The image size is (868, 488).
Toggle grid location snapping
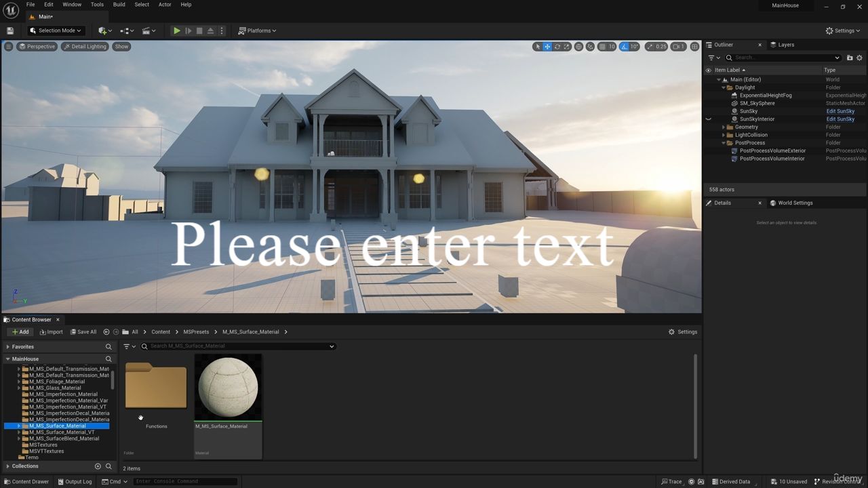[x=602, y=47]
